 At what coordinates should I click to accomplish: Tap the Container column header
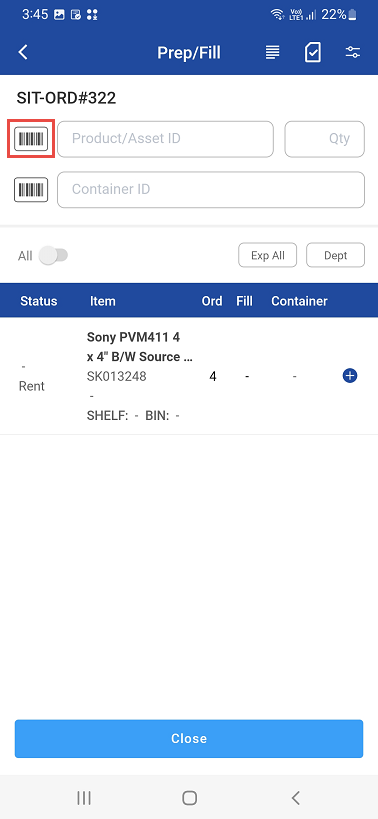299,301
